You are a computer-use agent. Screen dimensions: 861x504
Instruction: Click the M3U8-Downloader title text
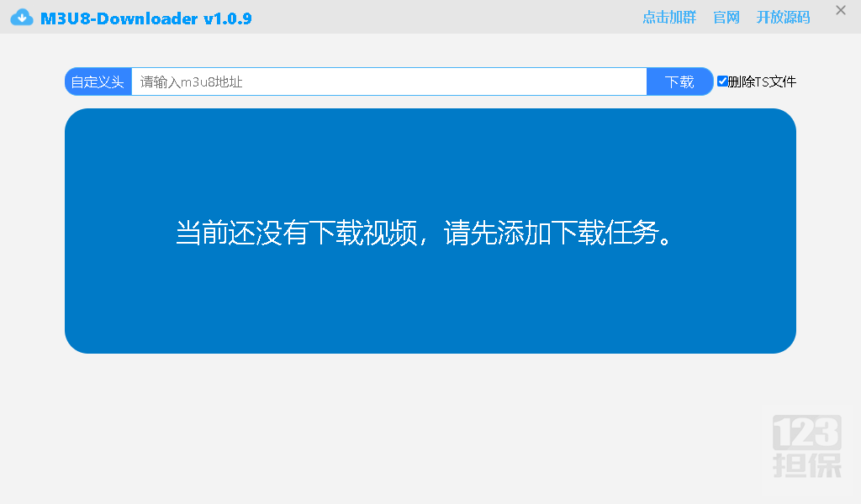119,18
